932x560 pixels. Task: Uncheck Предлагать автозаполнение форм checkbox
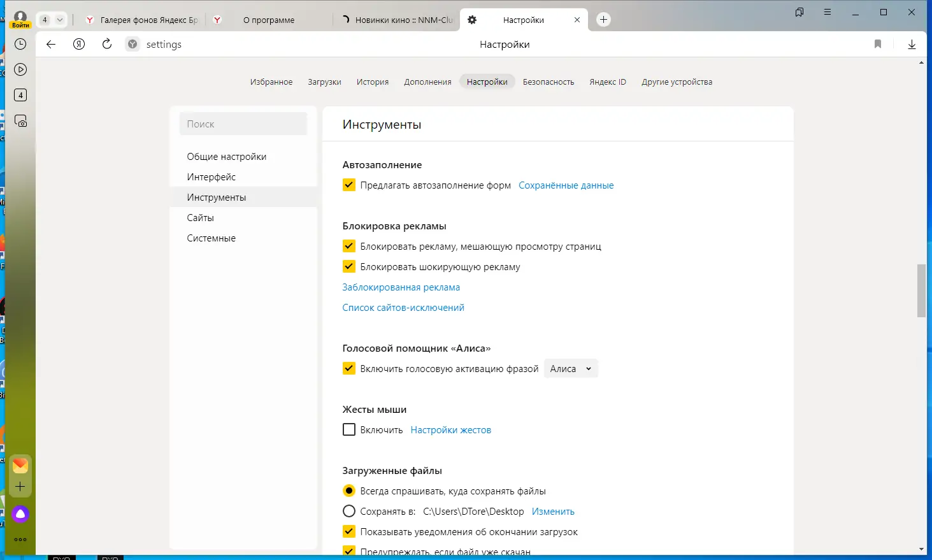click(349, 185)
